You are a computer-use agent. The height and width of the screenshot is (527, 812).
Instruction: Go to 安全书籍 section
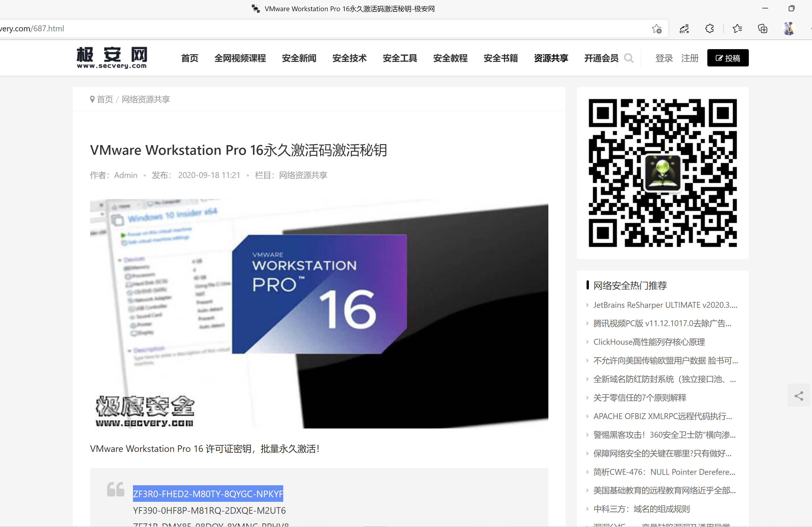point(501,58)
